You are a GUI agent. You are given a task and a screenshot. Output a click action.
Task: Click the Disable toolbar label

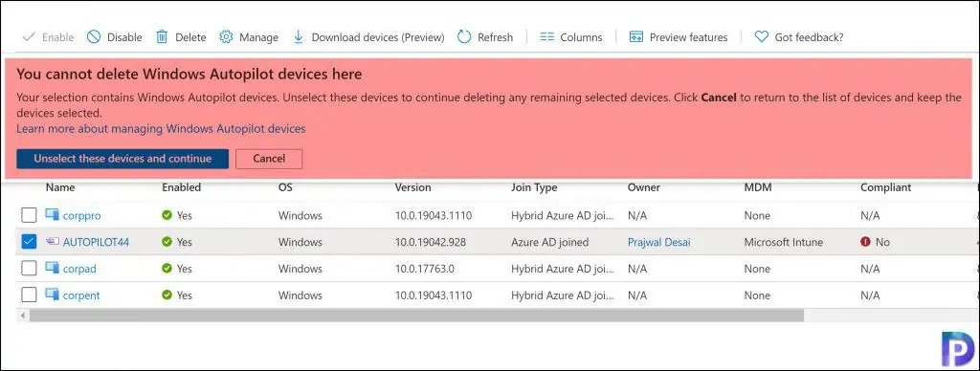point(124,37)
